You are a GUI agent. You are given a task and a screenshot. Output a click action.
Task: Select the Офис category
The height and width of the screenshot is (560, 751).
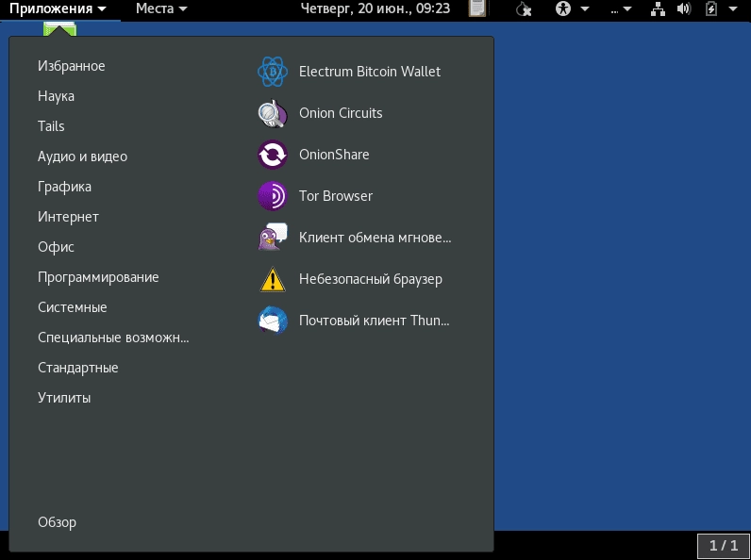click(56, 247)
